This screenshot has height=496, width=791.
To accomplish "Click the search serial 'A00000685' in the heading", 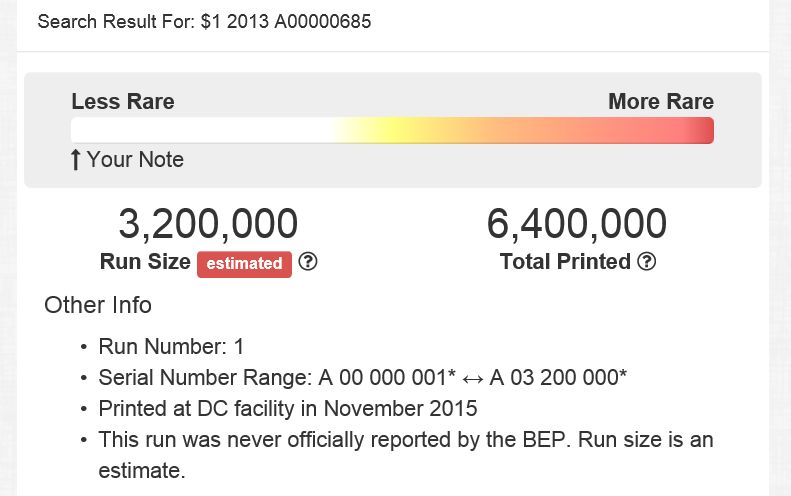I will click(x=327, y=21).
